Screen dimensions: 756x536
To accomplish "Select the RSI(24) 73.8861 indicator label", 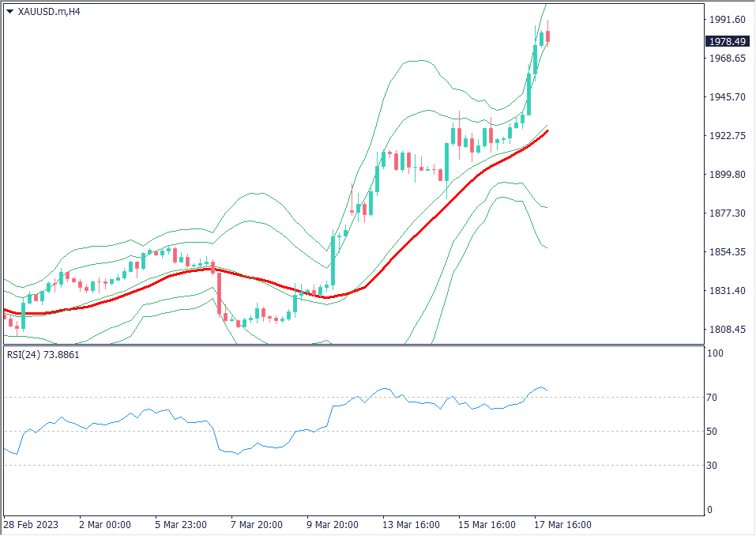I will click(43, 355).
